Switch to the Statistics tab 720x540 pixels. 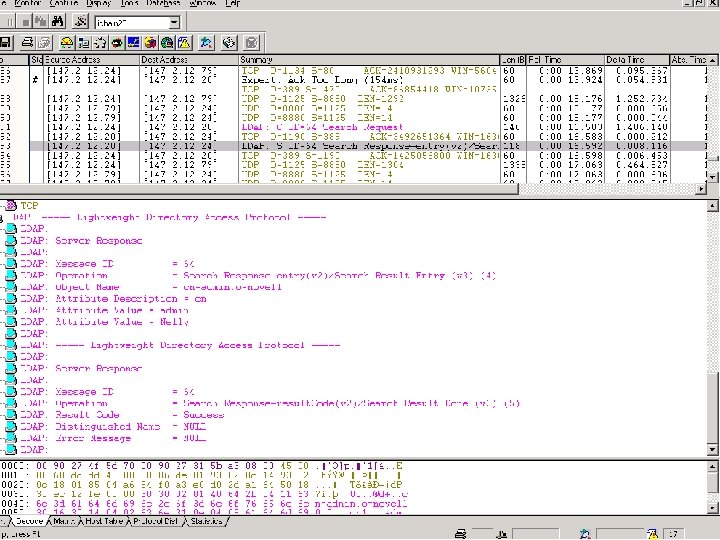pos(205,521)
